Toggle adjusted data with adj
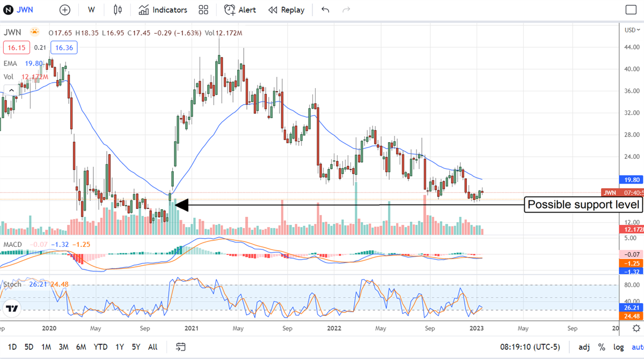Image resolution: width=644 pixels, height=359 pixels. 583,347
